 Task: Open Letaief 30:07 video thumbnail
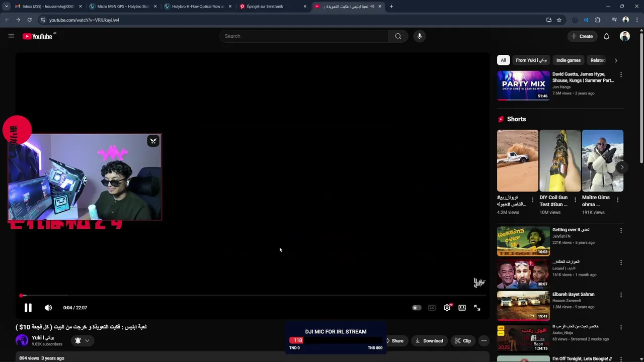click(523, 274)
